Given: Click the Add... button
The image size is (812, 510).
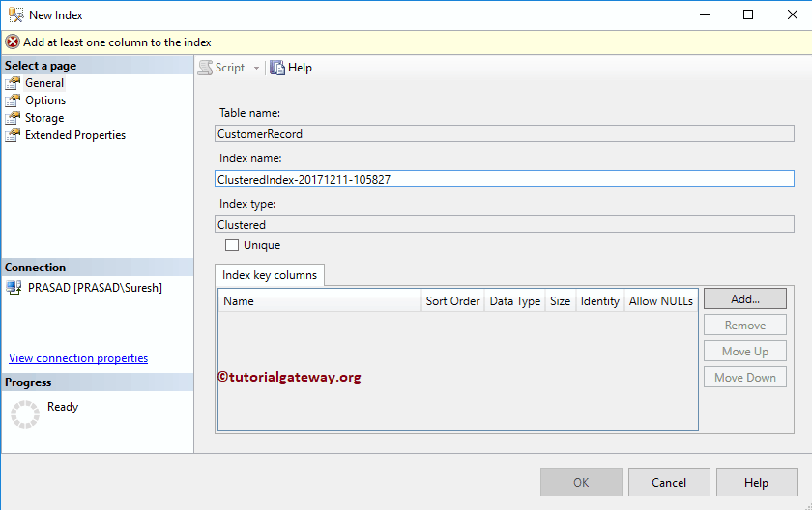Looking at the screenshot, I should click(x=744, y=299).
